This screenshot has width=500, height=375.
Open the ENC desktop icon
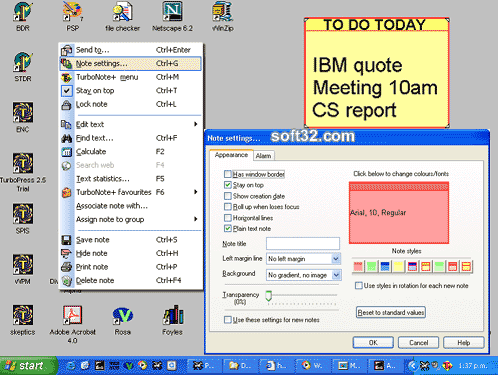23,117
